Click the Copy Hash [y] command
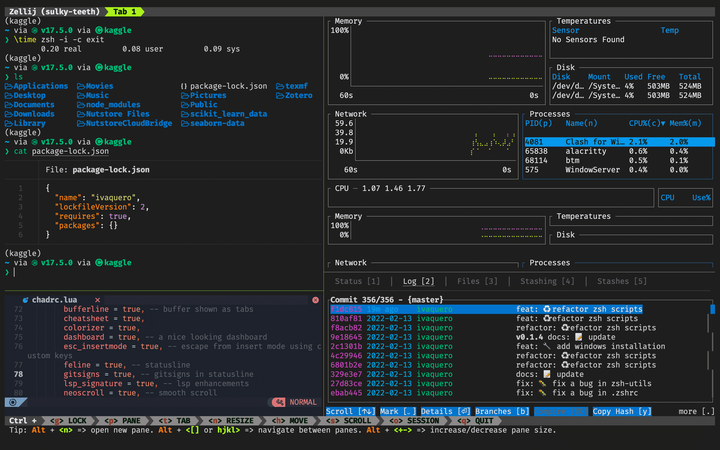Image resolution: width=720 pixels, height=450 pixels. (x=622, y=411)
